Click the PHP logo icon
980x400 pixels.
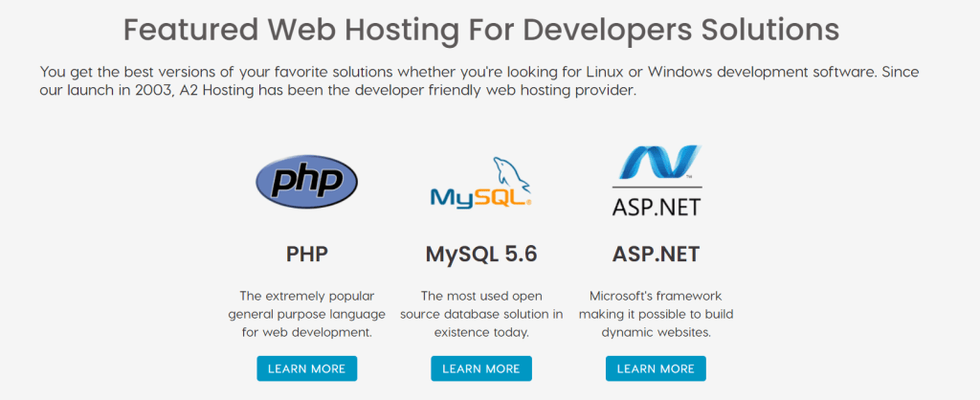click(306, 181)
